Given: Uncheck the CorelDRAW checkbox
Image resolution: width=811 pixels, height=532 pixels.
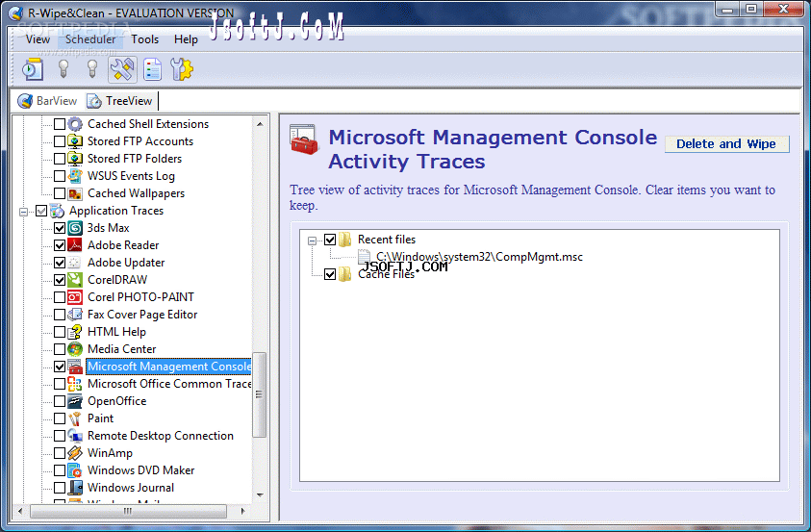Looking at the screenshot, I should pos(60,280).
